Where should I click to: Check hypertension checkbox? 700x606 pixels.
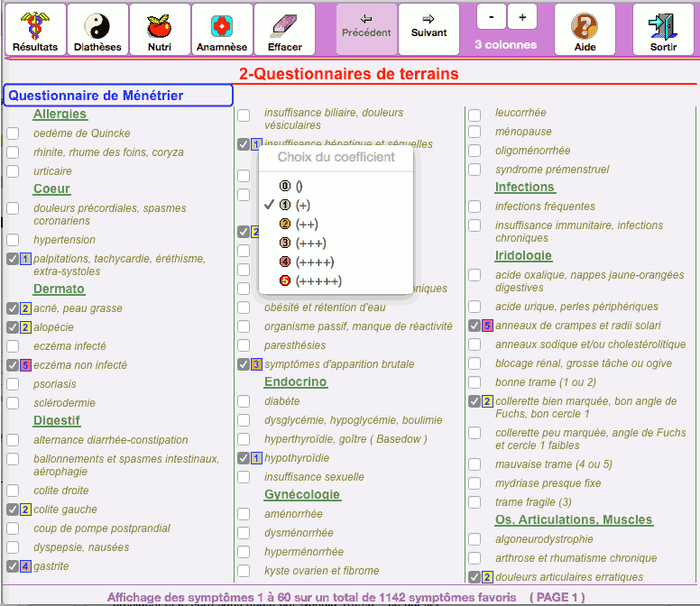(13, 240)
